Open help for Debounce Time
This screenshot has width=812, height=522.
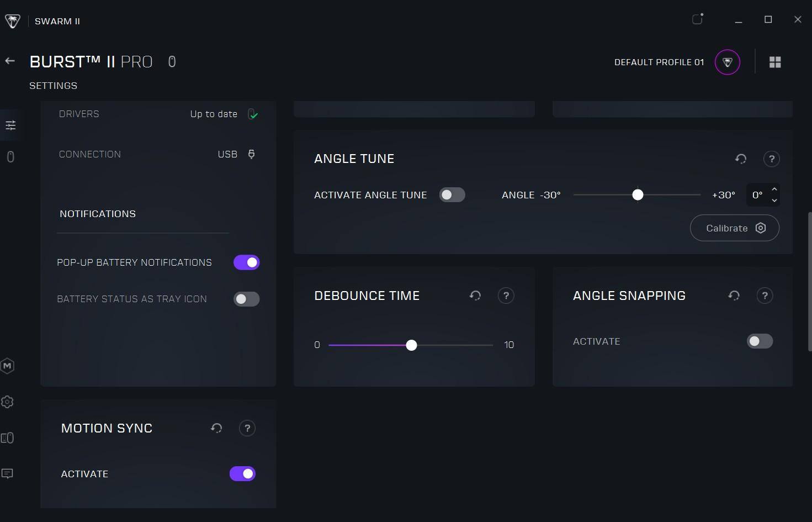506,296
